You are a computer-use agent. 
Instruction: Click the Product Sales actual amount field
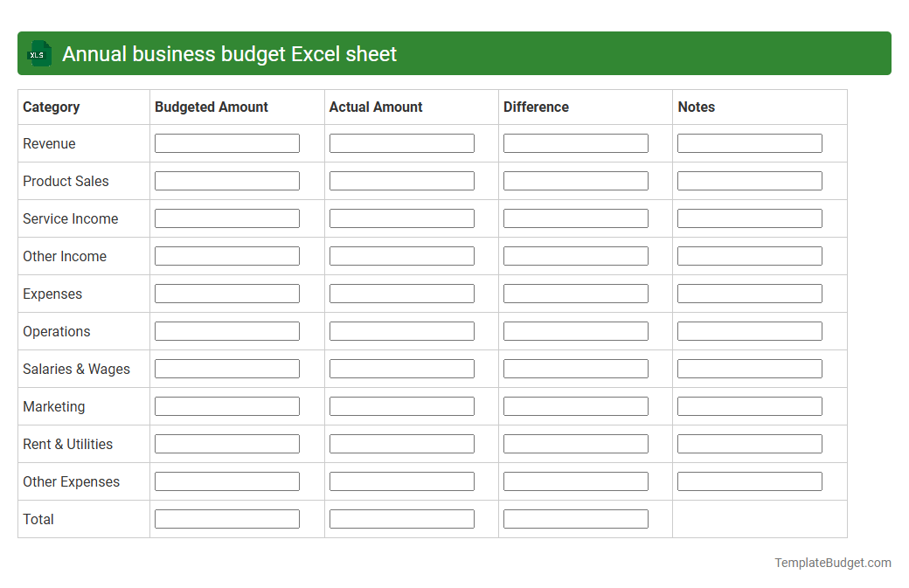(x=401, y=180)
